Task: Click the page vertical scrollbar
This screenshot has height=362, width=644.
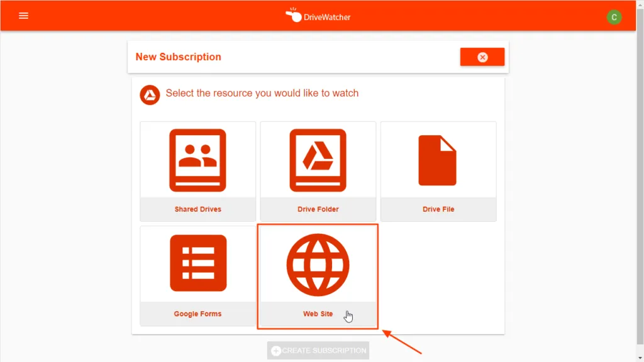Action: (x=640, y=177)
